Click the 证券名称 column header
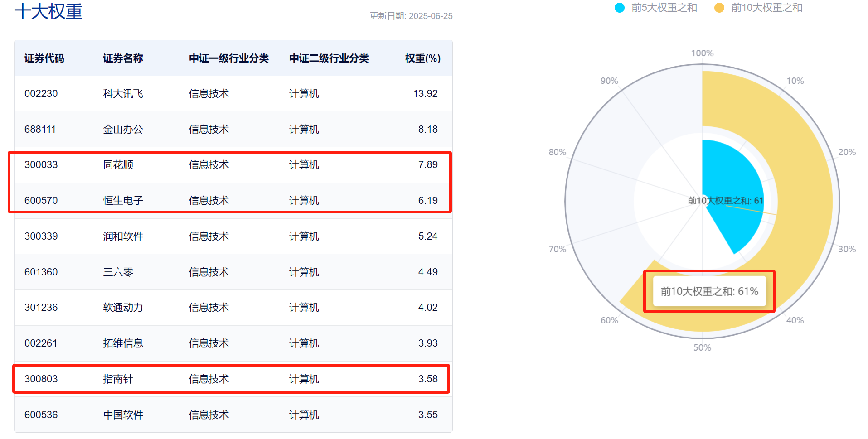The height and width of the screenshot is (439, 868). [123, 58]
